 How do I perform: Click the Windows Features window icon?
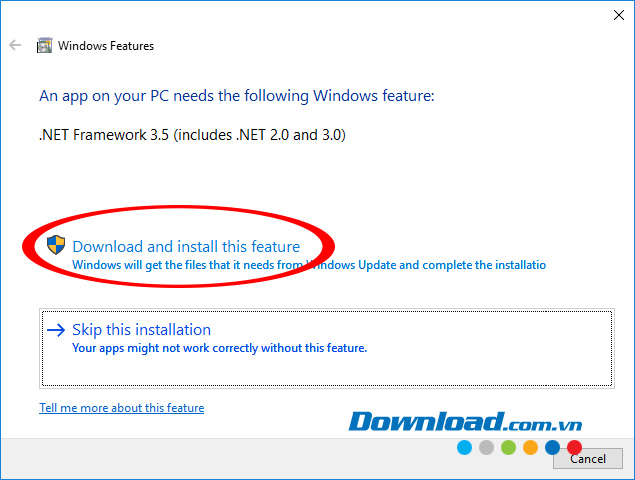pos(44,45)
